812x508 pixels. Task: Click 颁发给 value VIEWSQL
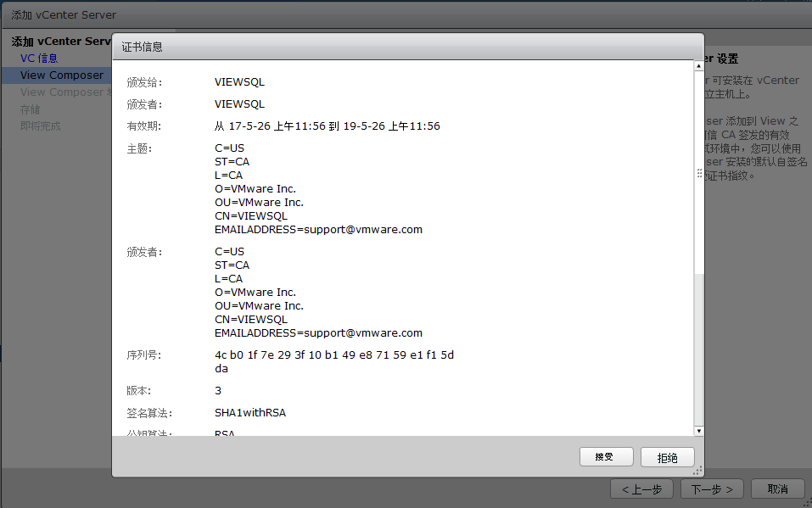pos(239,81)
